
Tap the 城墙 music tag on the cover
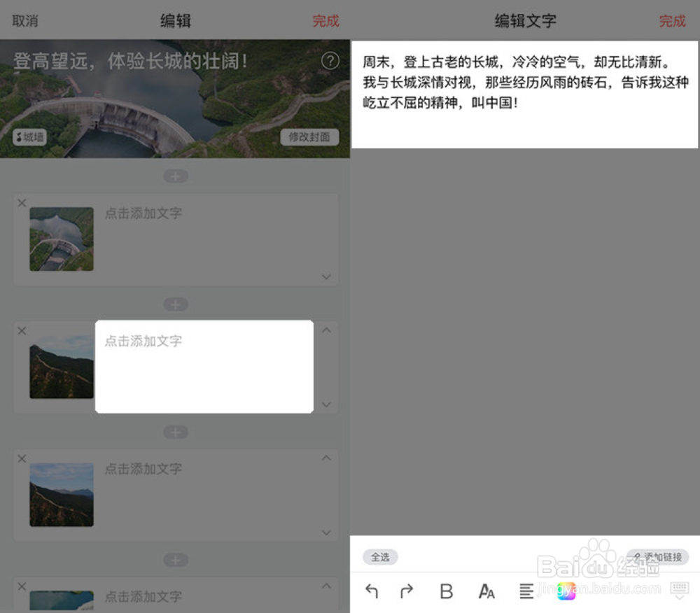coord(29,137)
